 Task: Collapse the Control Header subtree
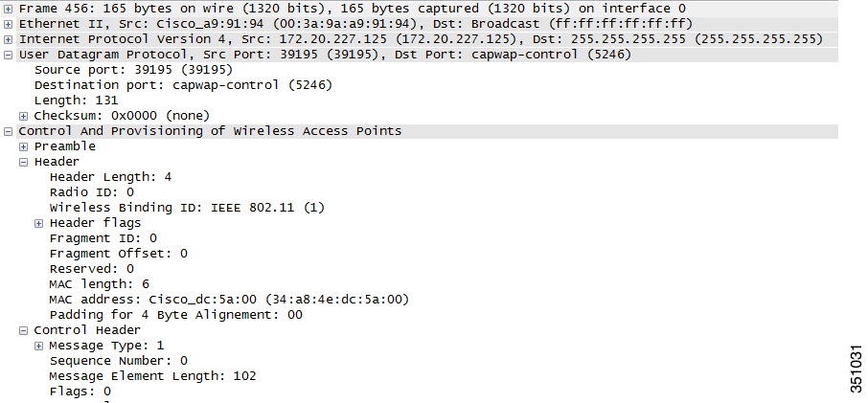pyautogui.click(x=23, y=330)
